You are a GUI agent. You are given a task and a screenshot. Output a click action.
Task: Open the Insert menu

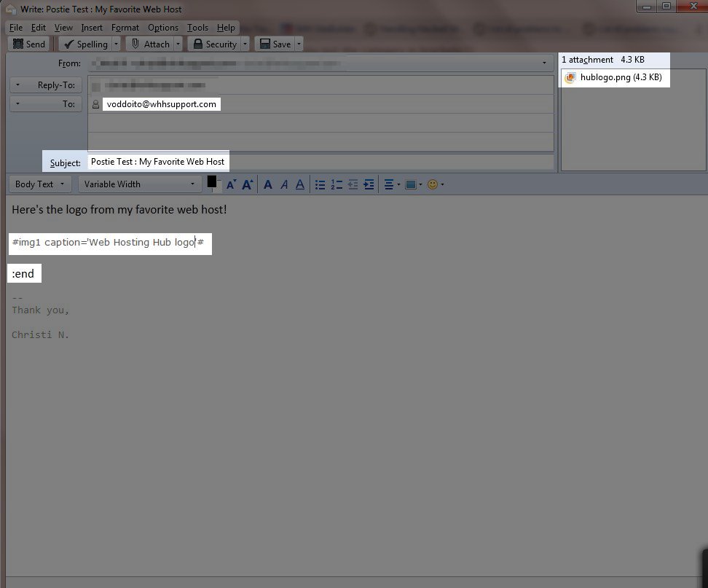[x=92, y=28]
